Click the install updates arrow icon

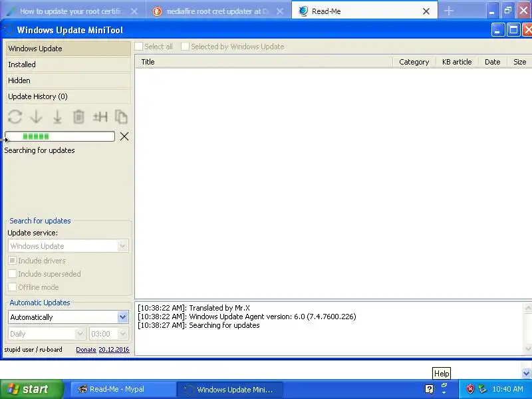[x=57, y=117]
